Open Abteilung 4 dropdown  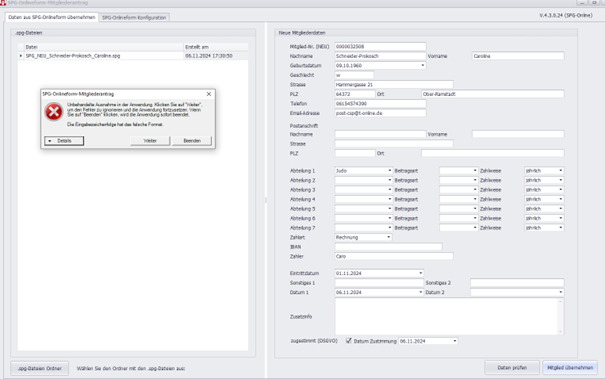click(389, 200)
